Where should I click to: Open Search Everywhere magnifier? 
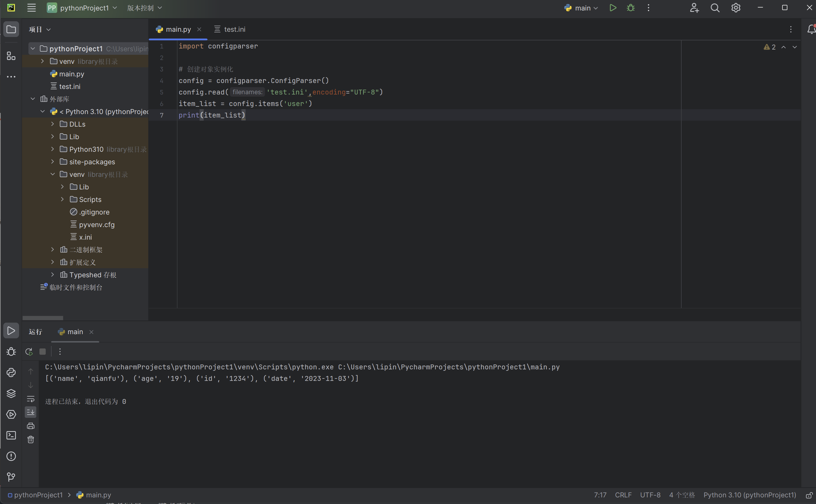tap(715, 8)
